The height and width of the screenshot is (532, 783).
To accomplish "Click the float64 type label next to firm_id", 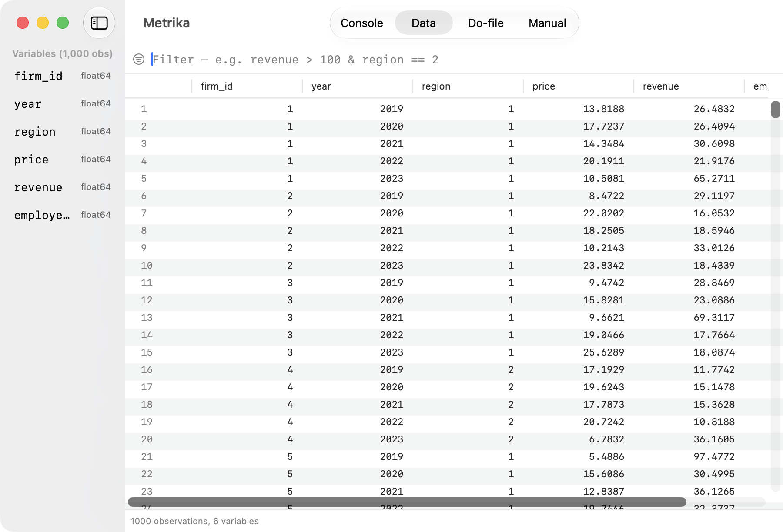I will pyautogui.click(x=96, y=76).
